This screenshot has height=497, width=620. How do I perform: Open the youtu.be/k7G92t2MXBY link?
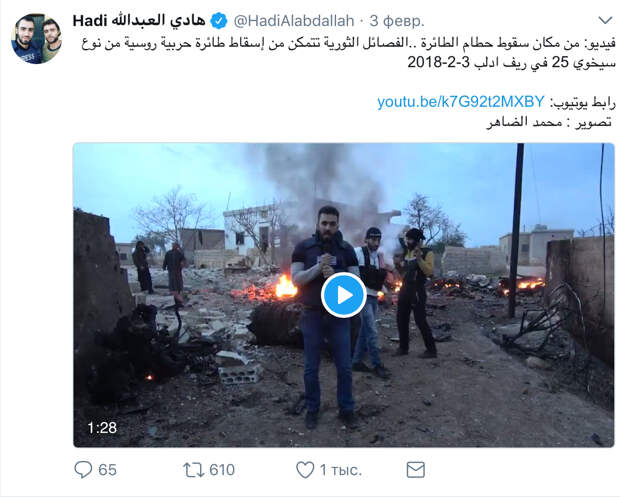[461, 102]
